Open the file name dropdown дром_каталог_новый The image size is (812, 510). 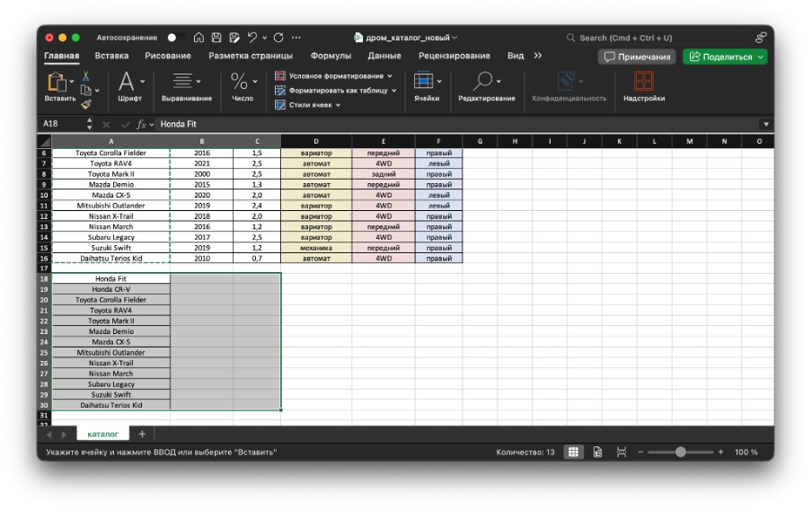pos(406,38)
